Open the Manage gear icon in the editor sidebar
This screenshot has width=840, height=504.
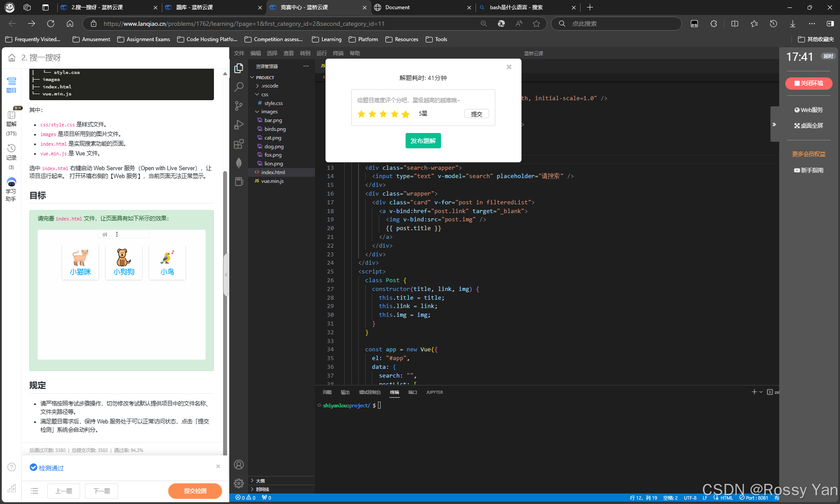click(239, 483)
